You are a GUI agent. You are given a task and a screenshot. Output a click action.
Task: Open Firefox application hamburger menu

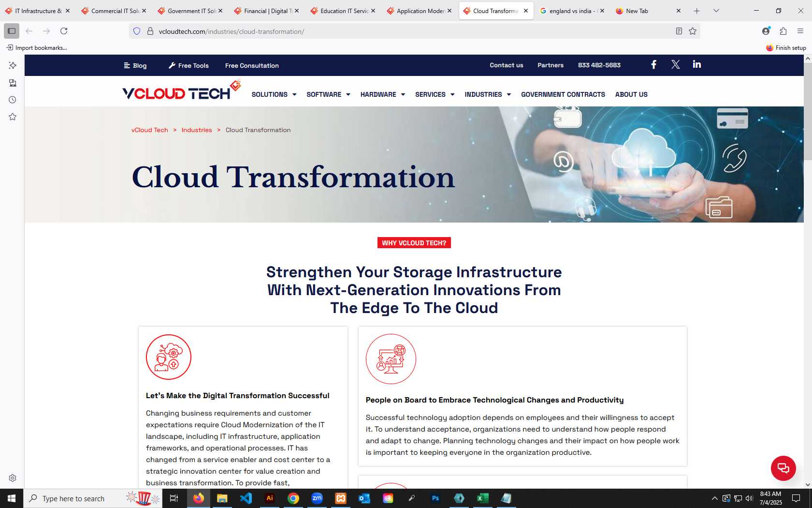(800, 31)
